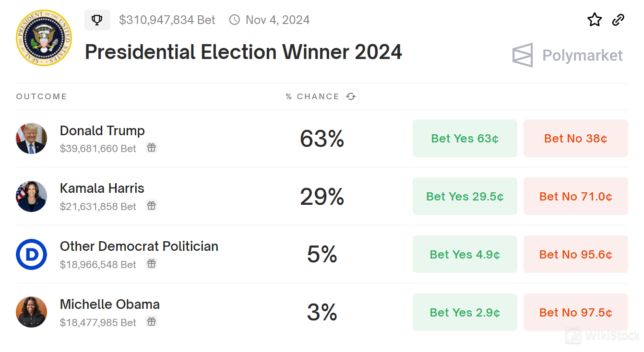Bookmark market with the star icon
This screenshot has width=644, height=352.
595,20
